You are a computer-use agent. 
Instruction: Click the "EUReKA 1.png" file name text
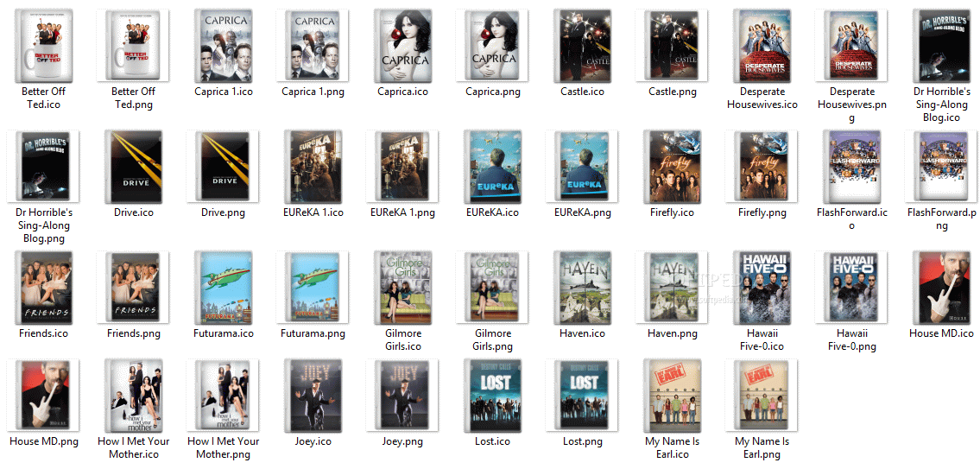pyautogui.click(x=403, y=213)
